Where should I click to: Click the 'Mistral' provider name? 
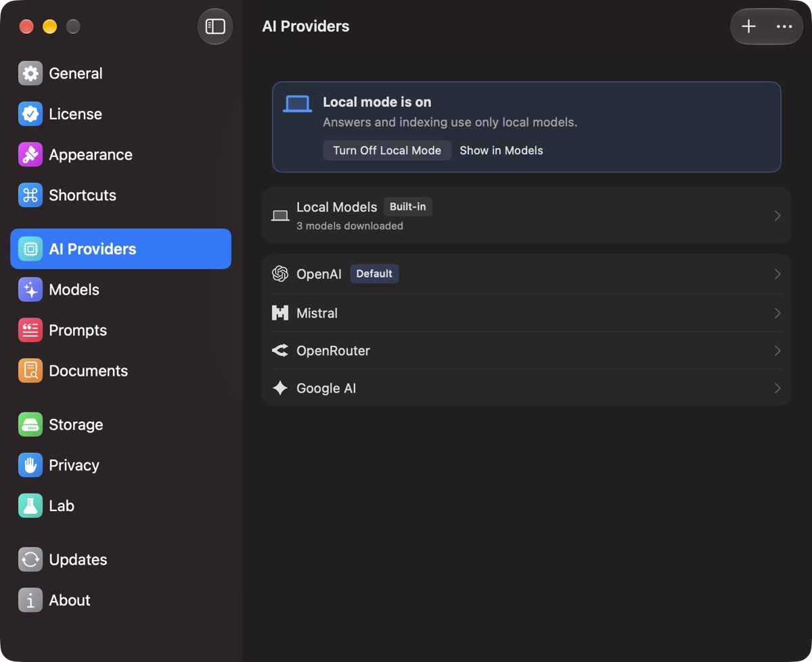pos(317,313)
